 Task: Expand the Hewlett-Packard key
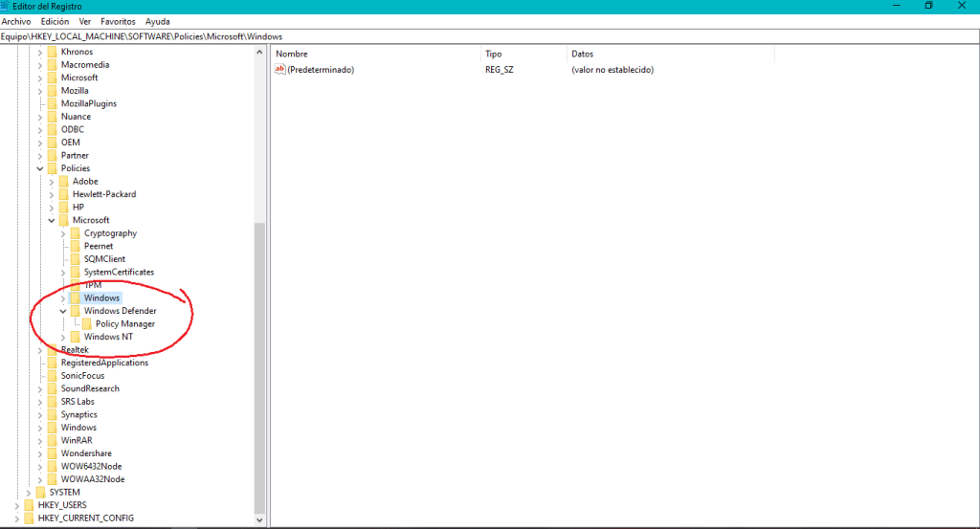[52, 195]
